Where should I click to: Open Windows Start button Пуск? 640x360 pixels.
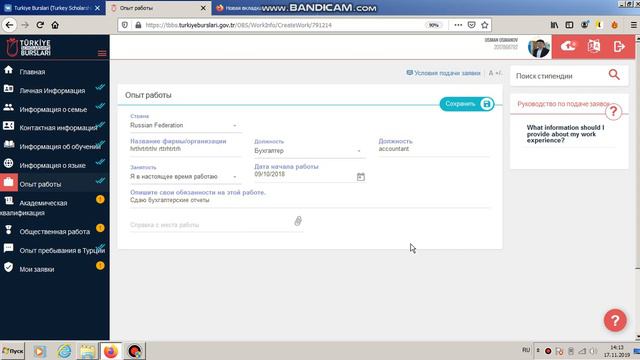point(13,351)
